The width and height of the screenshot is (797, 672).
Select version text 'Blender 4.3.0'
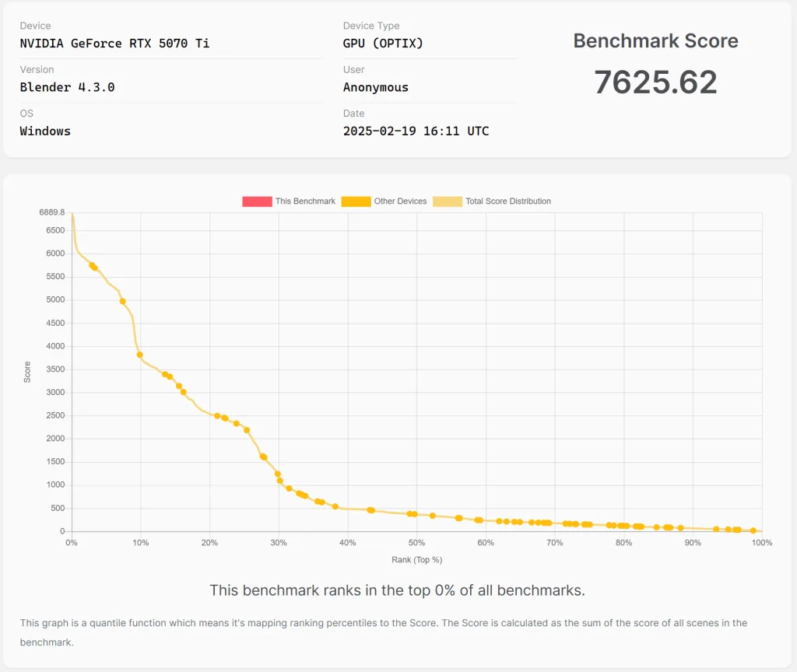pyautogui.click(x=67, y=87)
